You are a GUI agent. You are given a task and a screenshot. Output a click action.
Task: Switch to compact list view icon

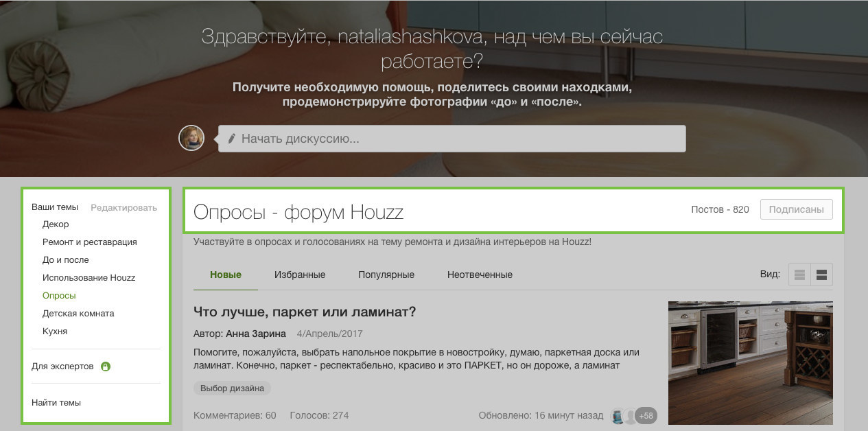tap(799, 275)
